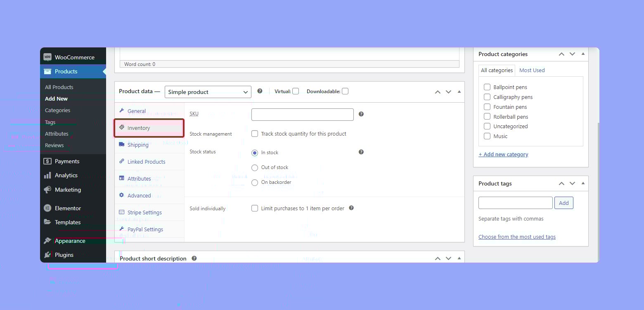This screenshot has height=310, width=644.
Task: Switch to the Shipping product data tab
Action: (138, 145)
